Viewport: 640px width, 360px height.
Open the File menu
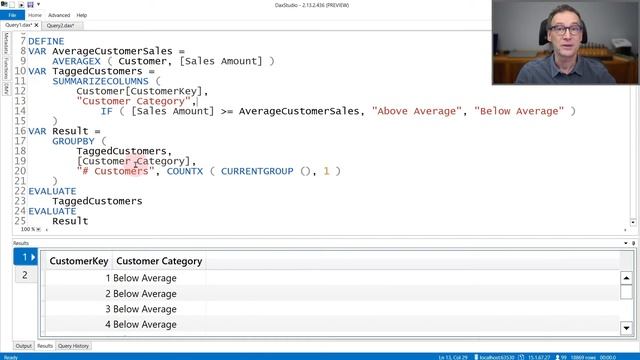12,15
